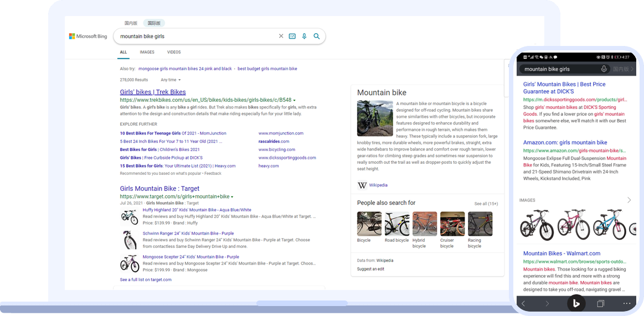
Task: Open the Any time filter dropdown
Action: tap(171, 80)
